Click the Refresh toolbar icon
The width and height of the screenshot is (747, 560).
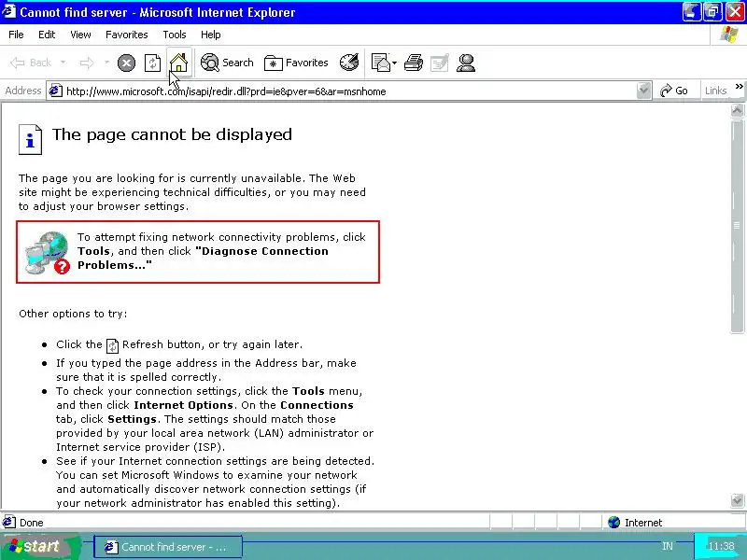point(152,63)
